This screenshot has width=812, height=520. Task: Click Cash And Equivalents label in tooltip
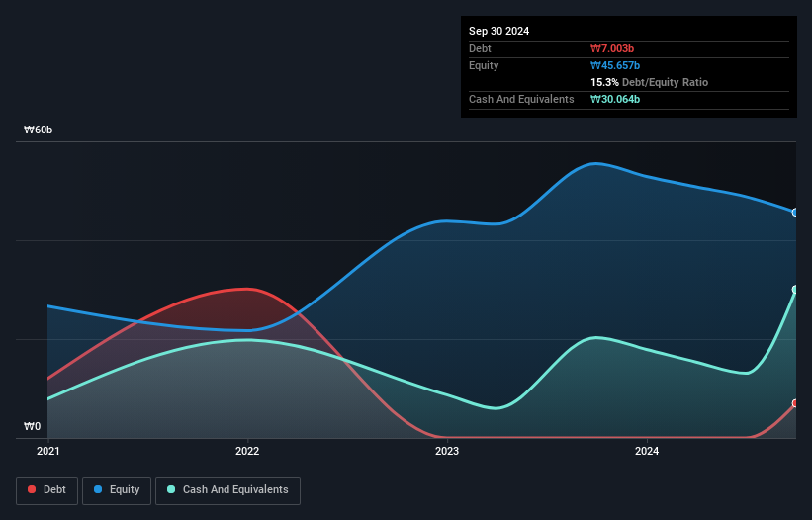click(521, 99)
